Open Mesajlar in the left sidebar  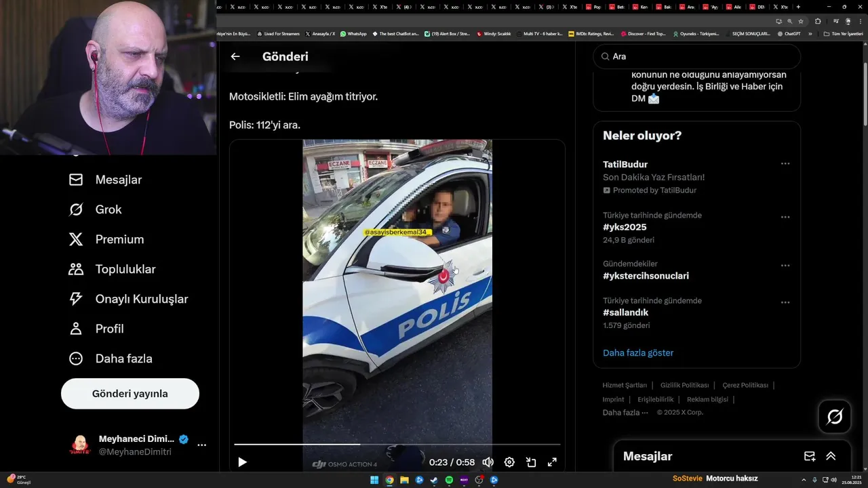105,180
